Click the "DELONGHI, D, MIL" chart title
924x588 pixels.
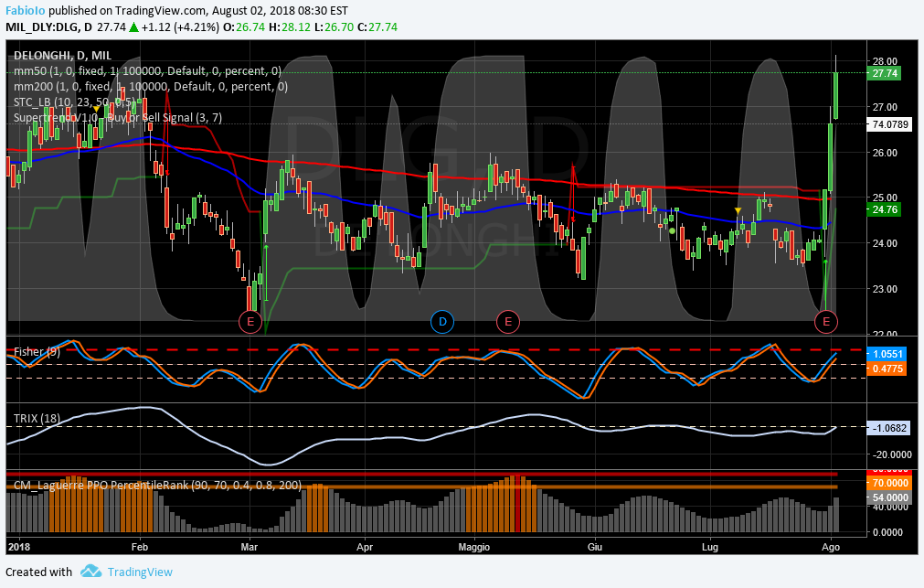pyautogui.click(x=62, y=56)
